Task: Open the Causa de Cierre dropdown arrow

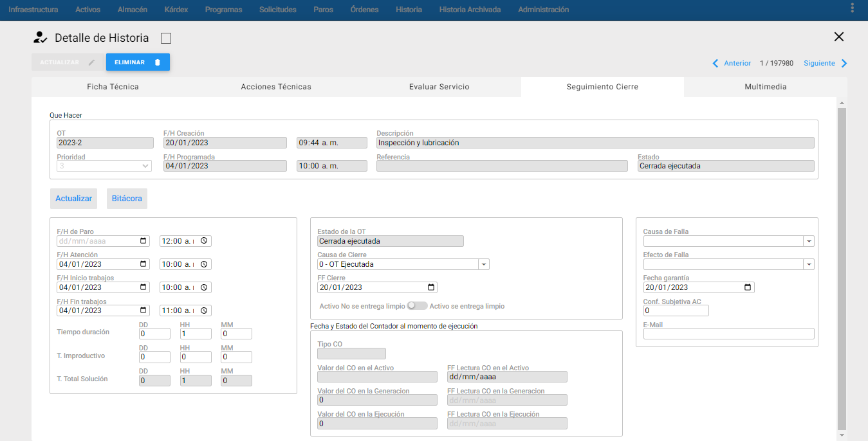Action: coord(484,264)
